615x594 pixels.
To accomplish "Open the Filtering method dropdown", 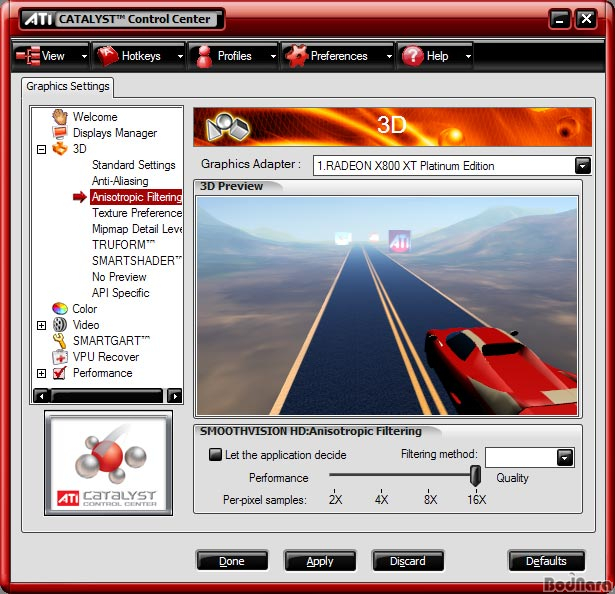I will point(564,458).
